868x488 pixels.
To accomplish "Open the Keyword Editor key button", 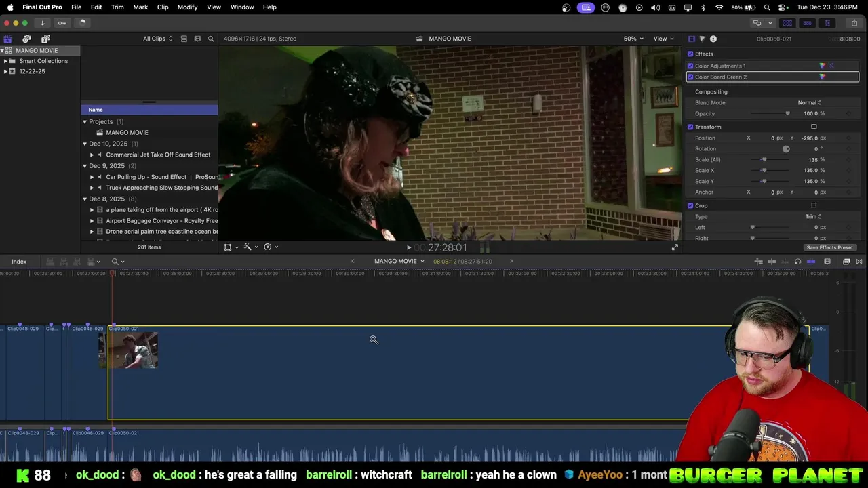I will [x=62, y=22].
